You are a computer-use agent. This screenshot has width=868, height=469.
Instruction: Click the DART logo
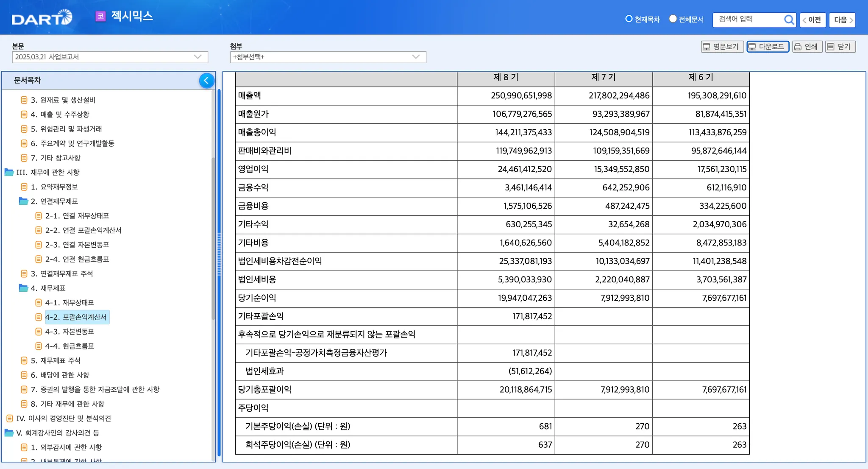[42, 18]
